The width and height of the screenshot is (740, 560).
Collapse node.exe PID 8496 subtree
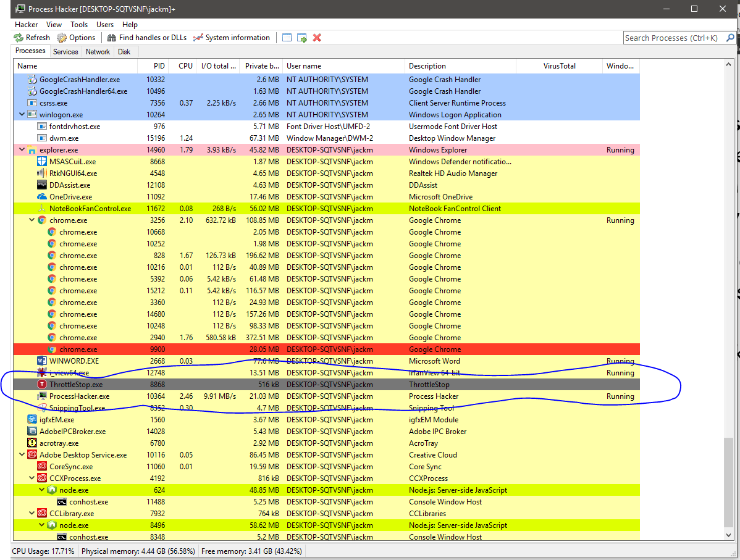pos(41,525)
